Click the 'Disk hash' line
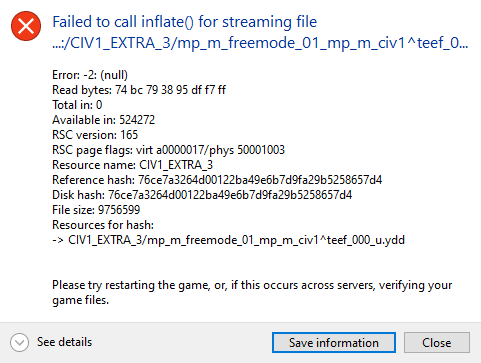This screenshot has height=363, width=481. point(202,195)
